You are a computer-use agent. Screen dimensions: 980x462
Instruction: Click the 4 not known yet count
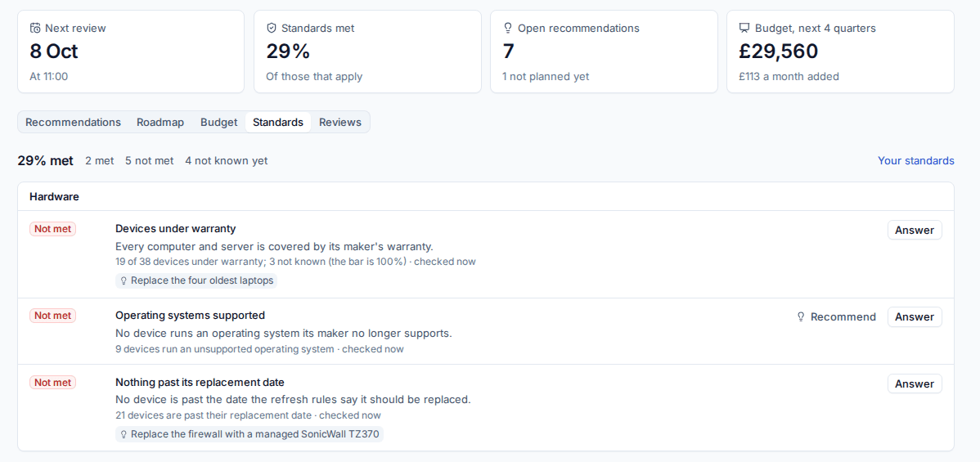[x=227, y=160]
